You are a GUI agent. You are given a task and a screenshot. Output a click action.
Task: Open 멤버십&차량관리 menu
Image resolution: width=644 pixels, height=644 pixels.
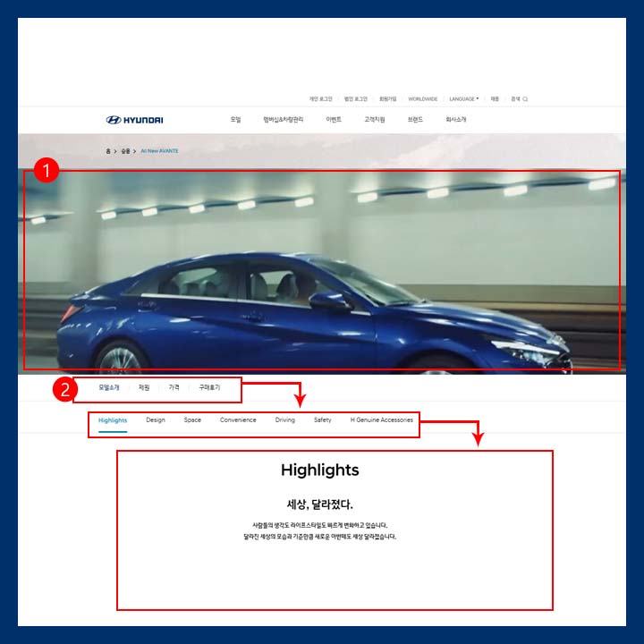coord(283,120)
